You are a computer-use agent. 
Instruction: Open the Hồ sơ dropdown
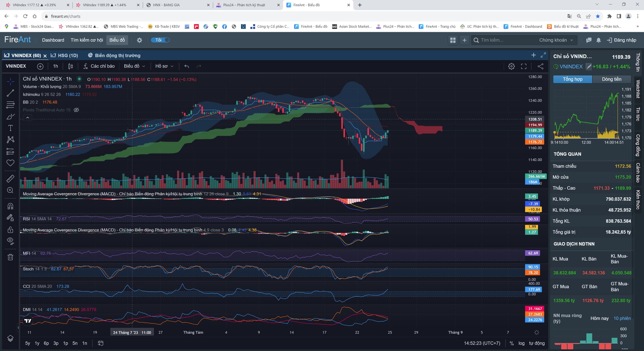tap(164, 66)
